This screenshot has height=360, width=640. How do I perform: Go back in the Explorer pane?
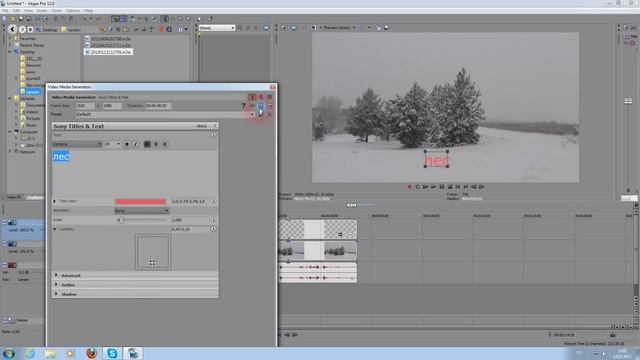[x=12, y=29]
